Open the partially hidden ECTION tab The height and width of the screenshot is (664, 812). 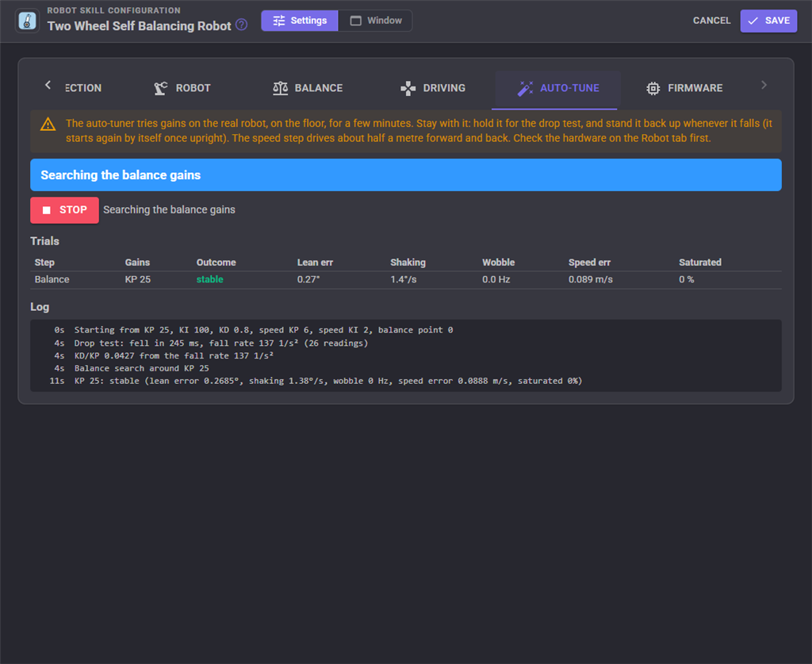pyautogui.click(x=83, y=88)
